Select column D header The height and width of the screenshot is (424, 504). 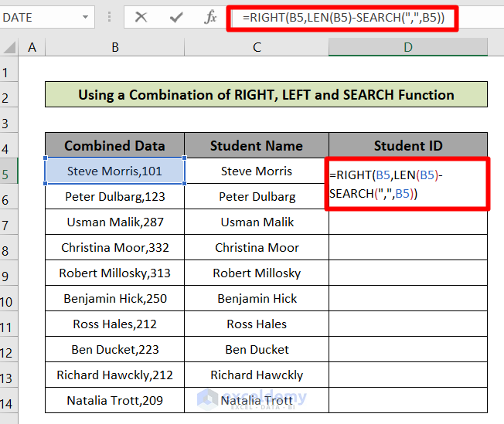(407, 48)
